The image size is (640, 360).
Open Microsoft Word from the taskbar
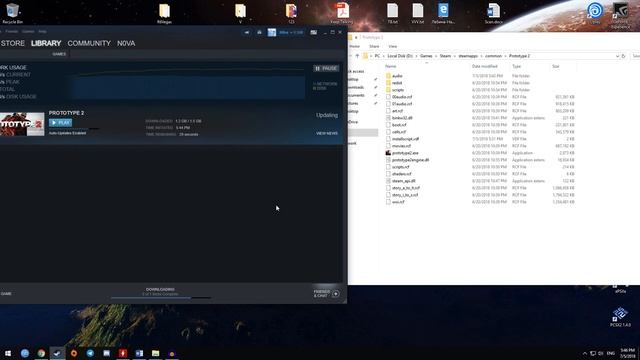pos(139,353)
